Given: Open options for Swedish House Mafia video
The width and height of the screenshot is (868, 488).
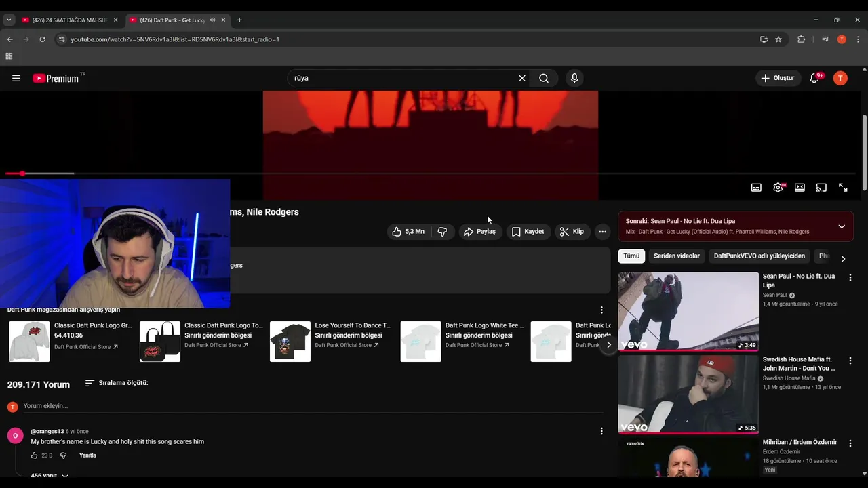Looking at the screenshot, I should (850, 360).
